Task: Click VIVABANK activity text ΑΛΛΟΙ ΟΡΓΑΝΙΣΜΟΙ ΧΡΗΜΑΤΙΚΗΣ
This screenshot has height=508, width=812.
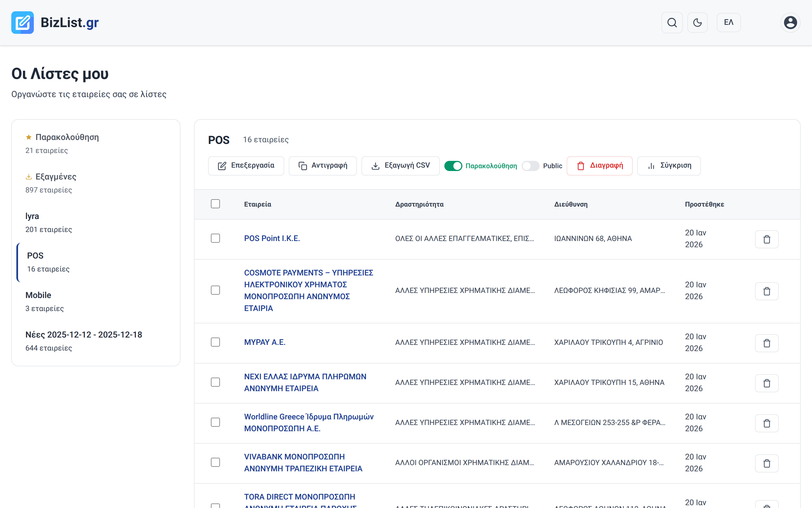Action: pyautogui.click(x=464, y=462)
